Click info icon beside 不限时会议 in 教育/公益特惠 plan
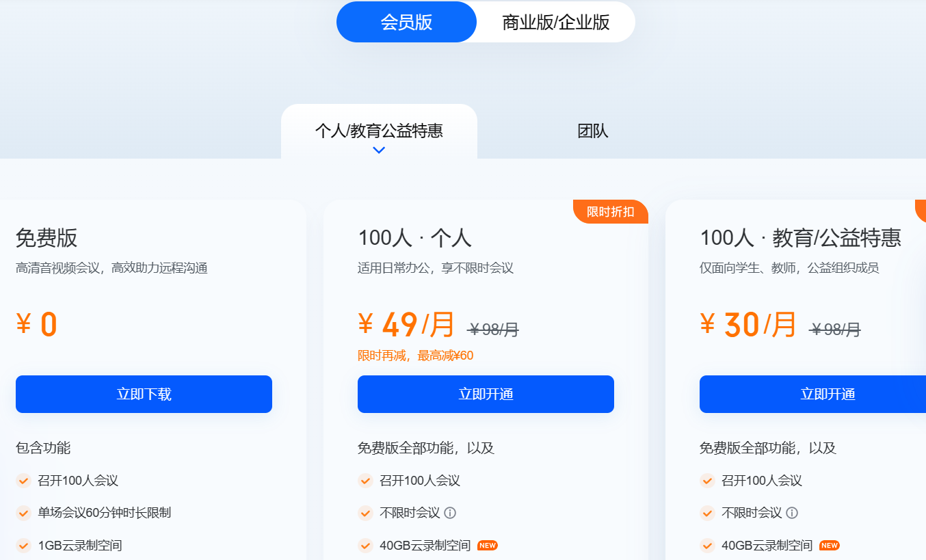This screenshot has height=560, width=926. [792, 513]
